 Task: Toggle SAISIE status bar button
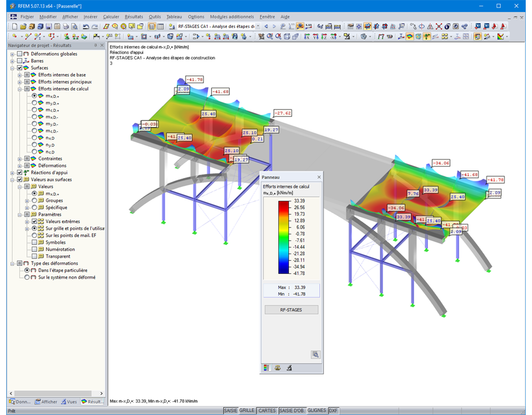(230, 411)
